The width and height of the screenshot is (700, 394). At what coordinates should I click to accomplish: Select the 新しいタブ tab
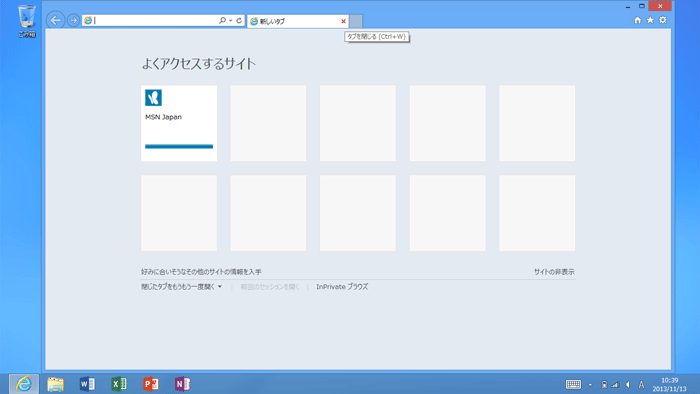point(298,21)
